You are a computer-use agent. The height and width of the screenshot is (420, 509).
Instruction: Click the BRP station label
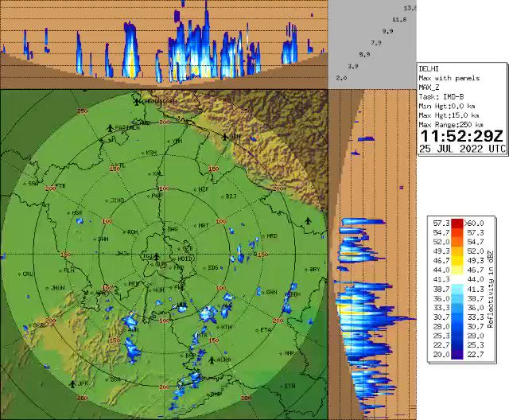[190, 356]
